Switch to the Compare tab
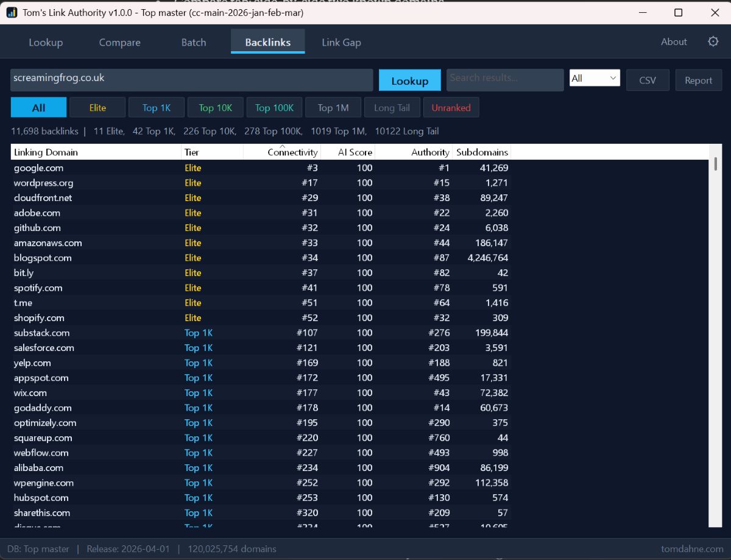The height and width of the screenshot is (560, 731). click(119, 42)
